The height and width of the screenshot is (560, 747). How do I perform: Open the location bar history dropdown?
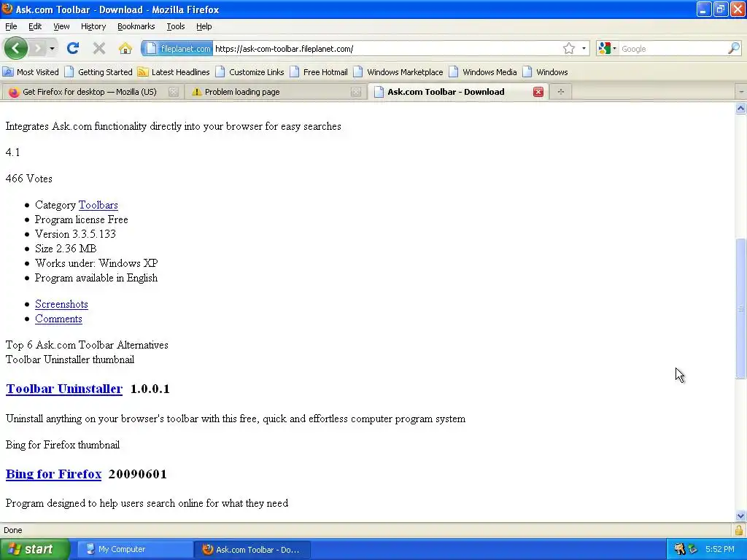tap(584, 49)
